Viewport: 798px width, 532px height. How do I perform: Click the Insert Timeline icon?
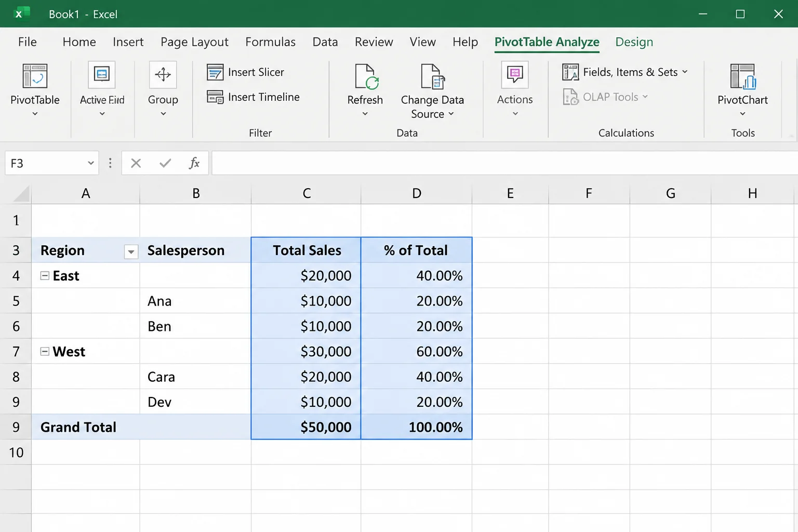pyautogui.click(x=215, y=97)
